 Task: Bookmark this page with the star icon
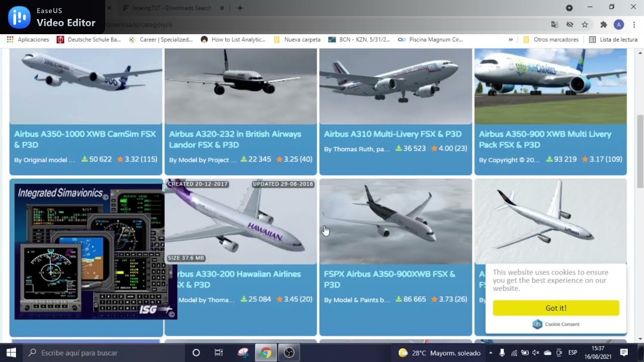[585, 25]
